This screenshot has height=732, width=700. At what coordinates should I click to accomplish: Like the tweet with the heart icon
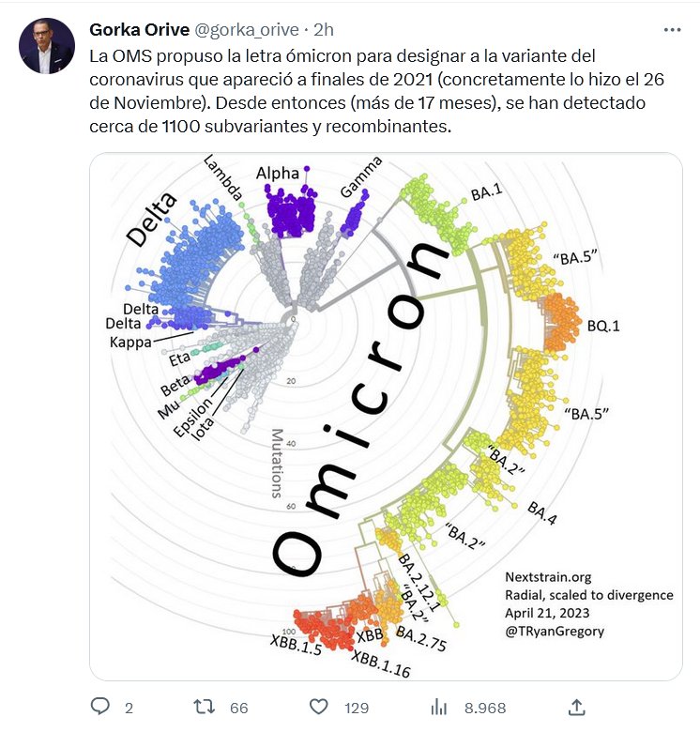[x=318, y=707]
